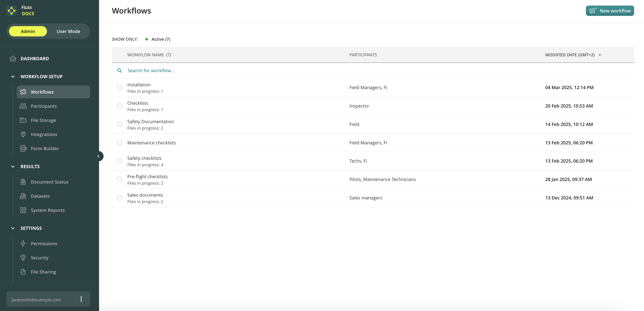Select the Safety Documentation workflow radio button
The width and height of the screenshot is (644, 311).
point(119,124)
